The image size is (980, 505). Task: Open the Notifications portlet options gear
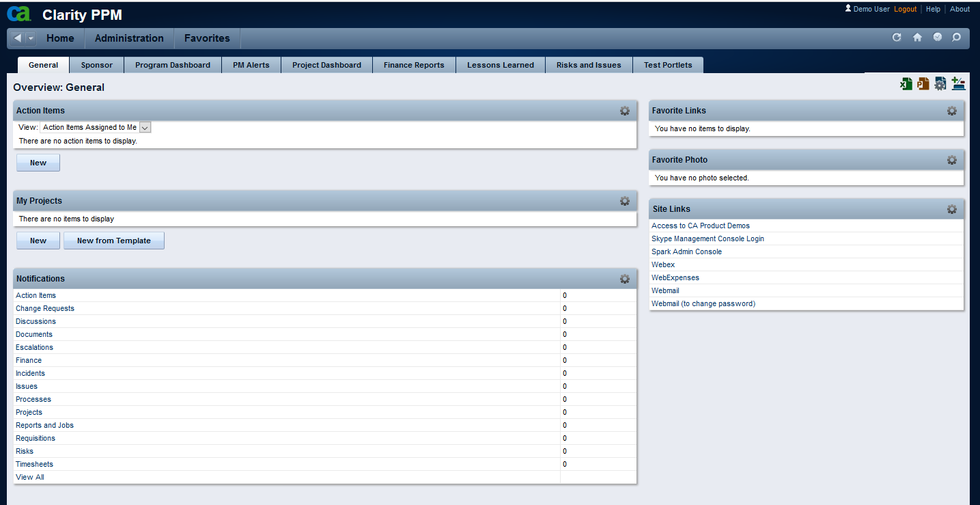click(624, 279)
